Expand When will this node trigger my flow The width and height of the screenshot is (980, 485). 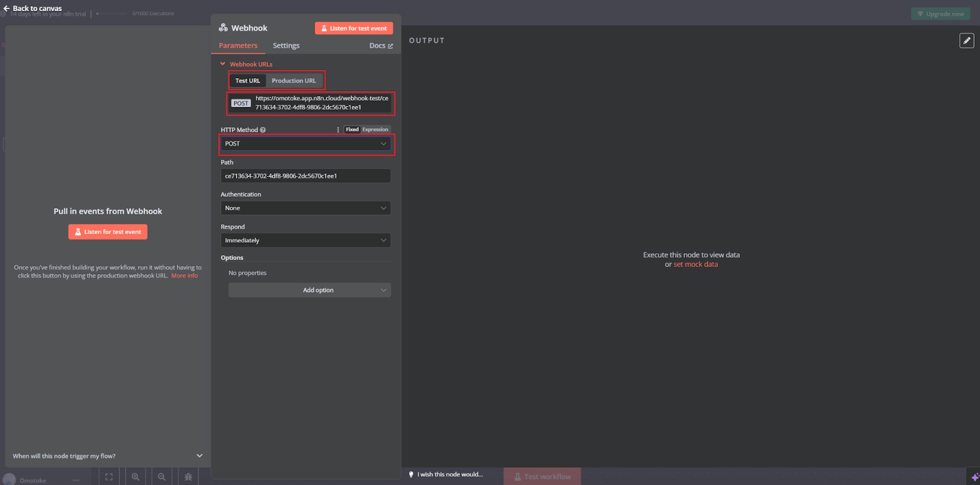click(108, 456)
